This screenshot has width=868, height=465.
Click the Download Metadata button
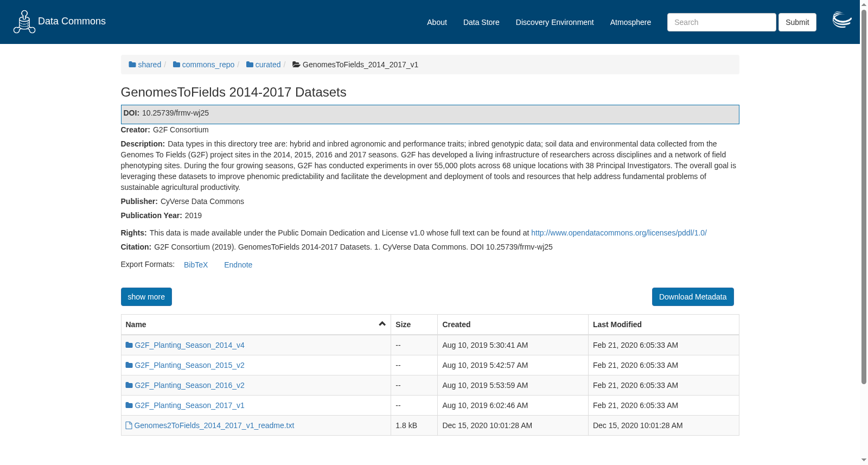pos(693,297)
